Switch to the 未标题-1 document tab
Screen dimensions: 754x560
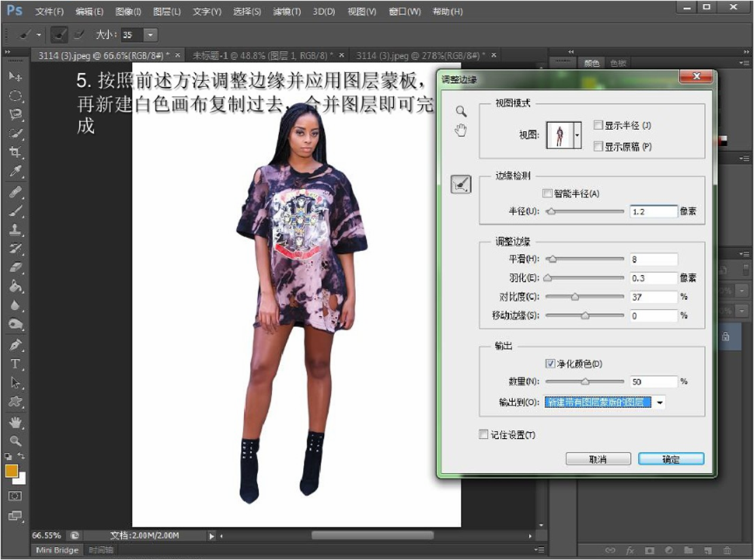[x=262, y=55]
